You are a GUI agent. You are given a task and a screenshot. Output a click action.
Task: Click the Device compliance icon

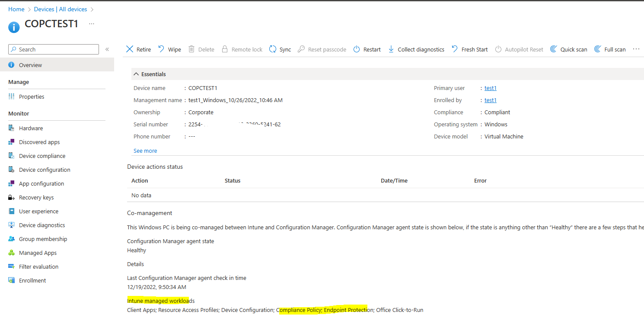click(x=11, y=156)
